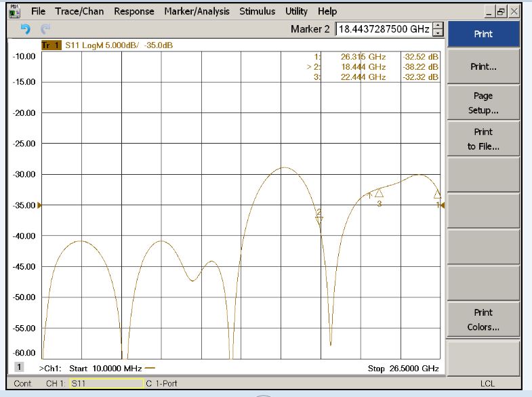Open the Stimulus menu

257,12
